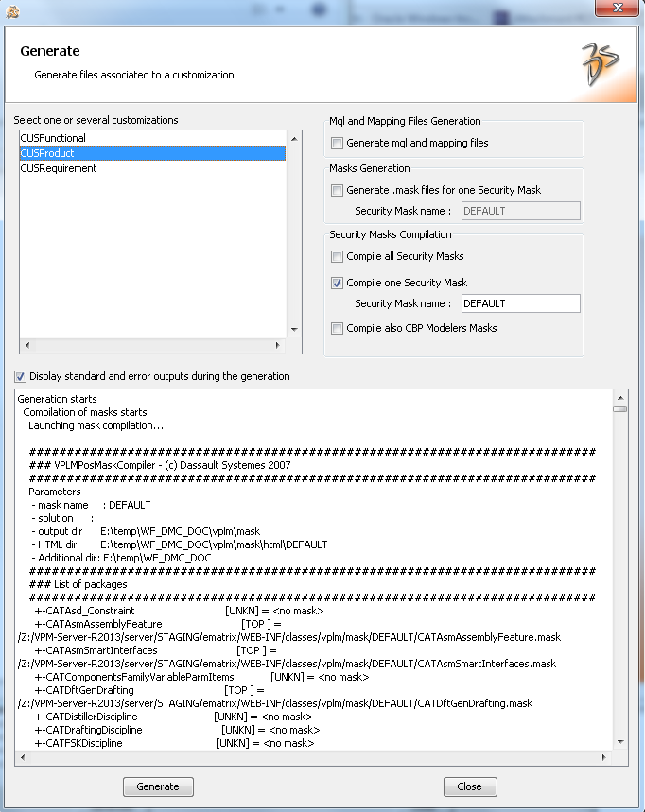
Task: Click the CATAsmAssemblyFeature.mask path line
Action: tap(289, 637)
